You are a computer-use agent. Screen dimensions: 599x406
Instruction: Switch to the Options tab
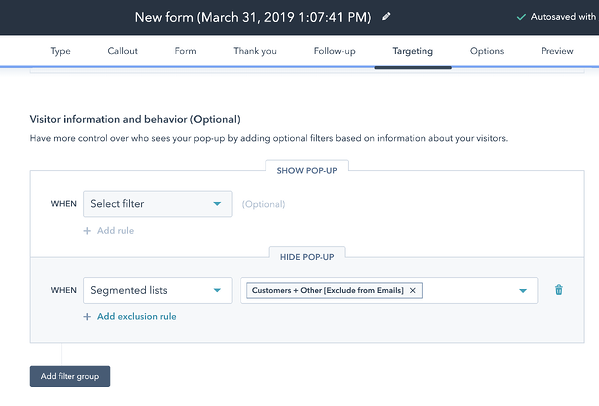tap(487, 51)
